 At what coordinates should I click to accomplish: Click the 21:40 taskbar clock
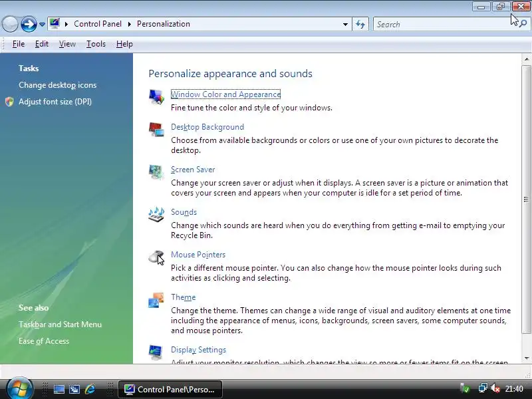coord(514,388)
